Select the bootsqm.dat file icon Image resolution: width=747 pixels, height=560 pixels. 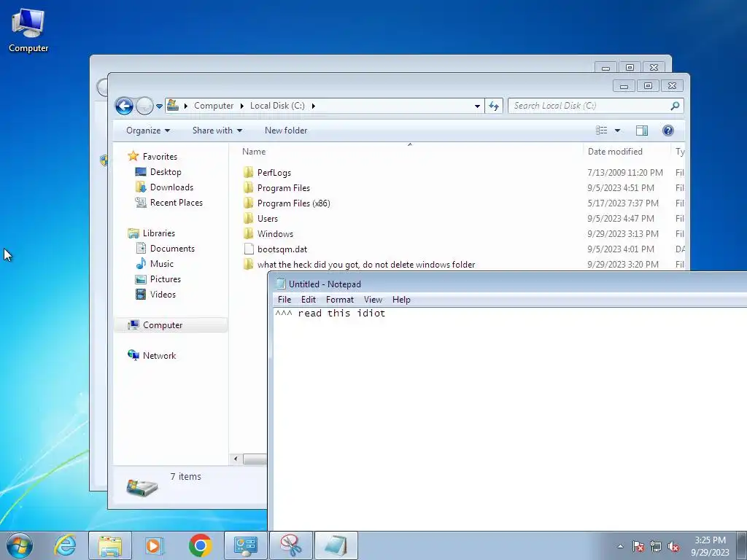tap(248, 249)
